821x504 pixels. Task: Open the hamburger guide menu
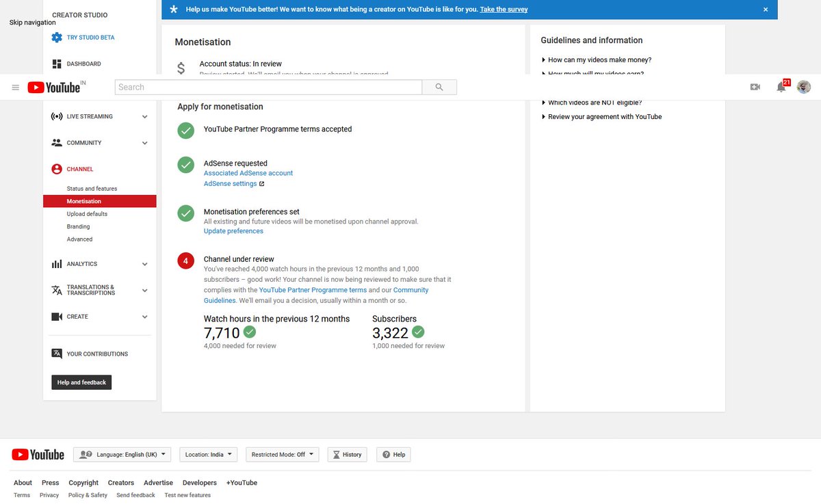click(16, 88)
